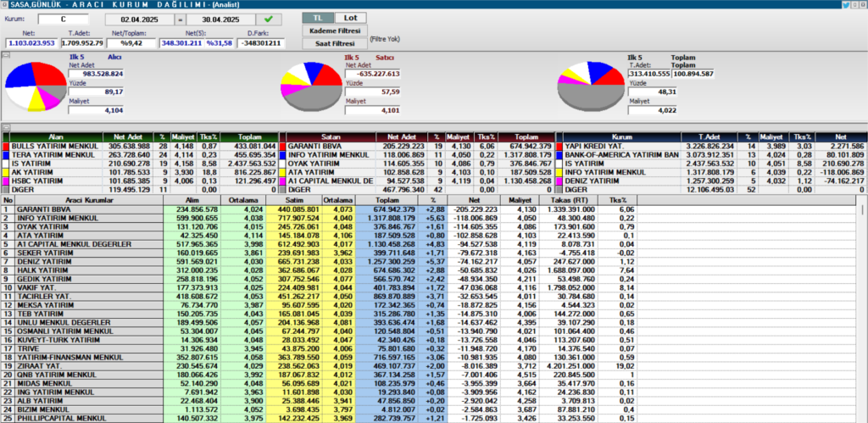Select SEKER YATIRIM row
This screenshot has width=868, height=423.
(320, 253)
